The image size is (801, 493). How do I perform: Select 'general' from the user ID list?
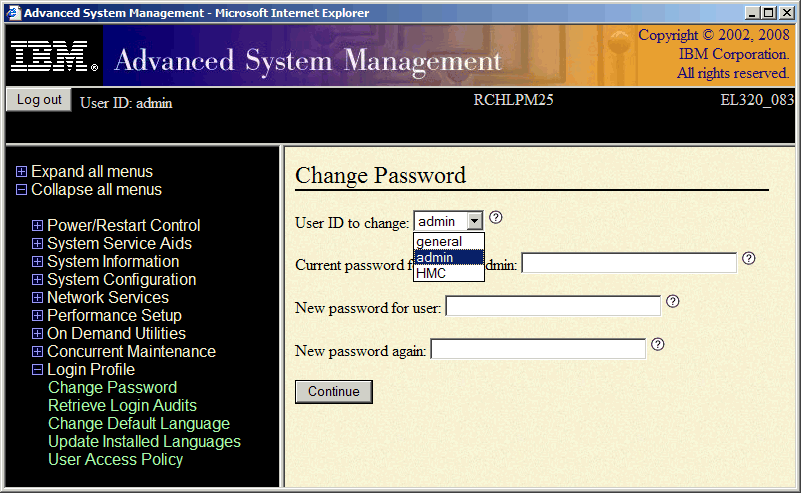pos(449,241)
